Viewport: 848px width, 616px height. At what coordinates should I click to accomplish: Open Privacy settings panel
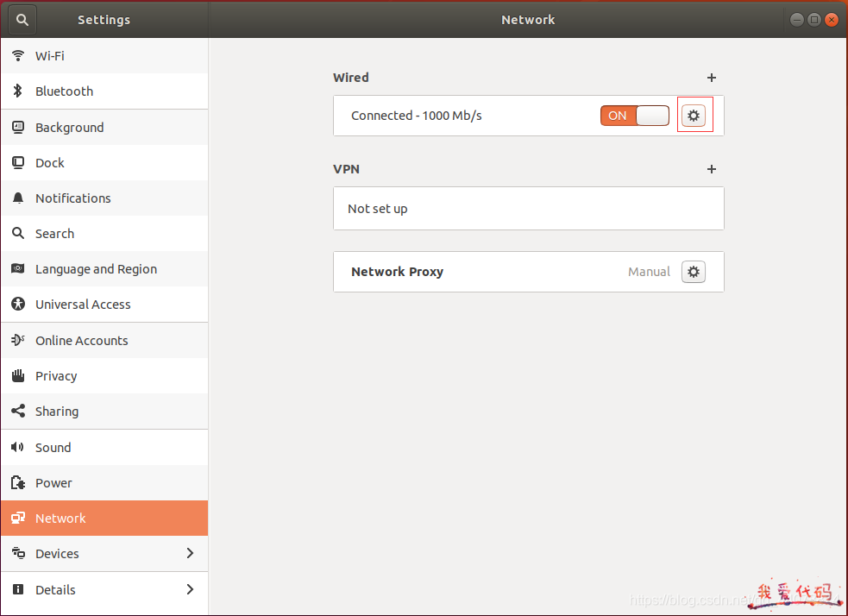tap(104, 376)
